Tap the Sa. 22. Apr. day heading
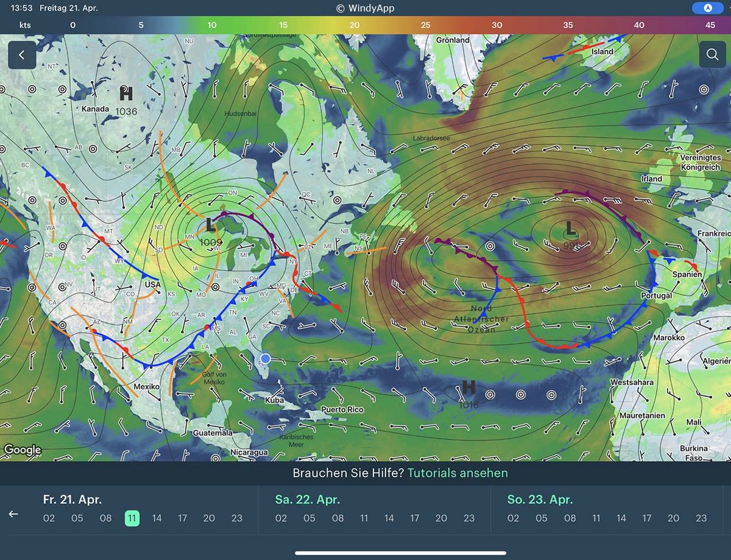731x560 pixels. 307,500
